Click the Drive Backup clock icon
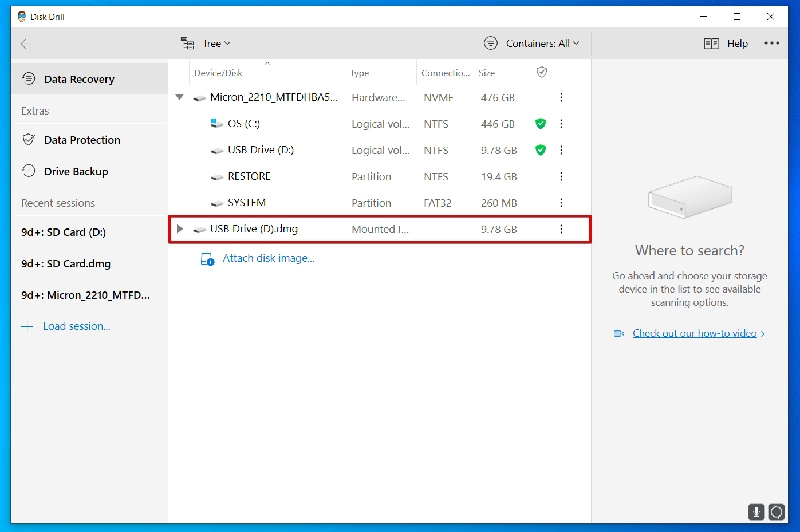Screen dimensions: 800x532 (x=29, y=170)
